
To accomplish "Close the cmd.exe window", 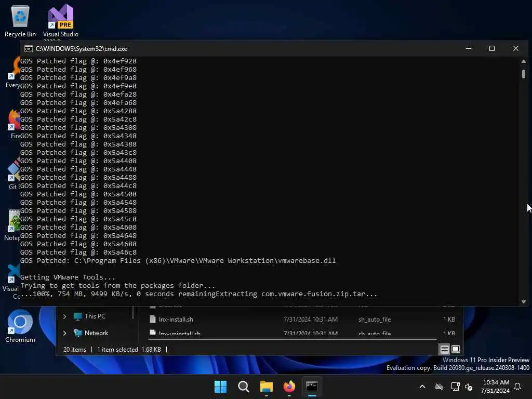I will 516,48.
